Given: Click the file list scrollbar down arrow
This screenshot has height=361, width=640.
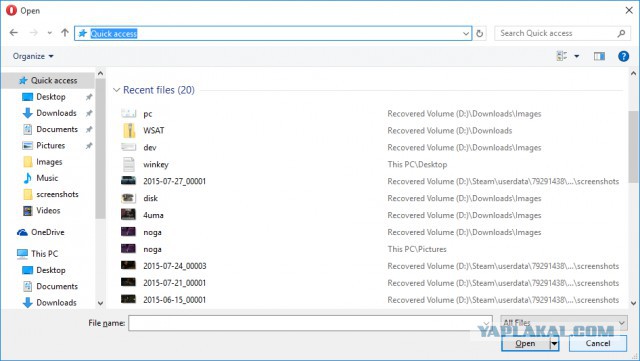Looking at the screenshot, I should 633,303.
